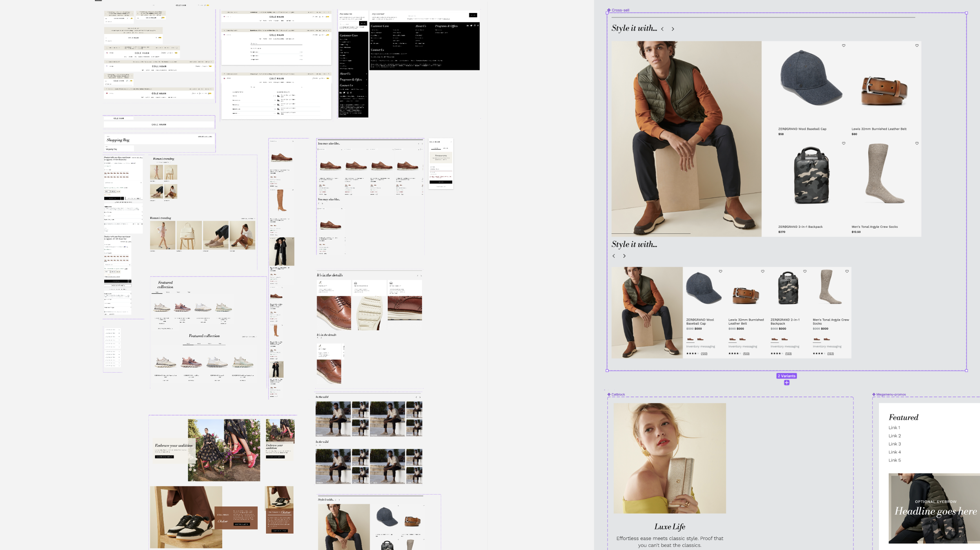Click heart on Lewis Burnished Leather Belt large card
Image resolution: width=980 pixels, height=550 pixels.
coord(916,45)
